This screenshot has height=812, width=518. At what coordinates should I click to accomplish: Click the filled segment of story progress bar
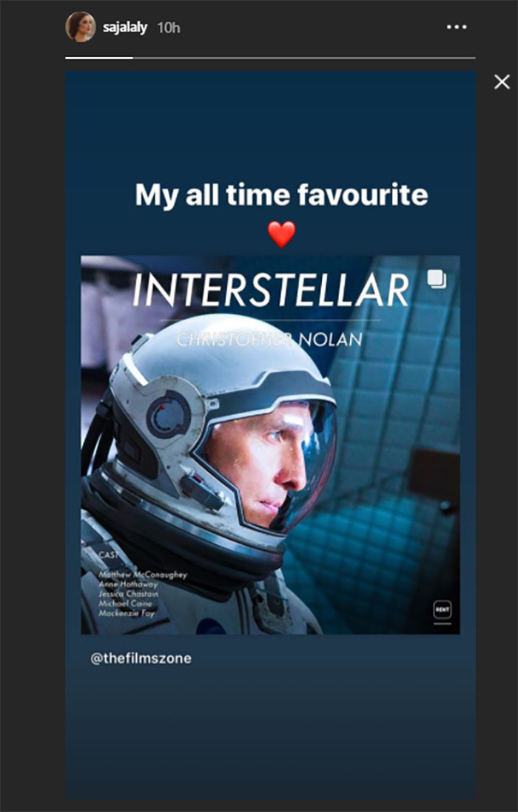pyautogui.click(x=99, y=58)
